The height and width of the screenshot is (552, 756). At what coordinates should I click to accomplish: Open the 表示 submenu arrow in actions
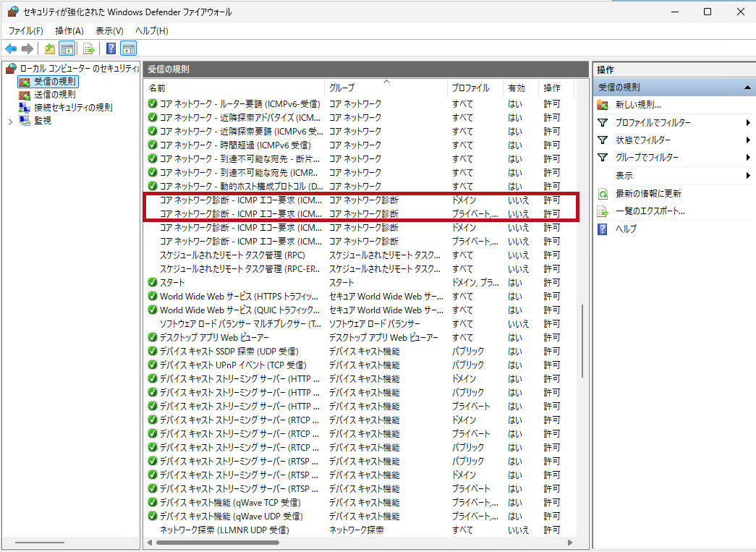[x=748, y=176]
